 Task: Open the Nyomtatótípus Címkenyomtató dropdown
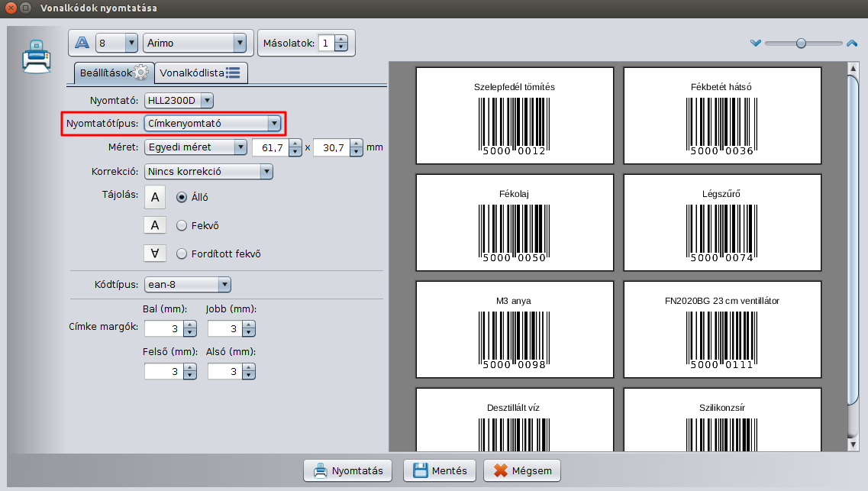pyautogui.click(x=213, y=123)
